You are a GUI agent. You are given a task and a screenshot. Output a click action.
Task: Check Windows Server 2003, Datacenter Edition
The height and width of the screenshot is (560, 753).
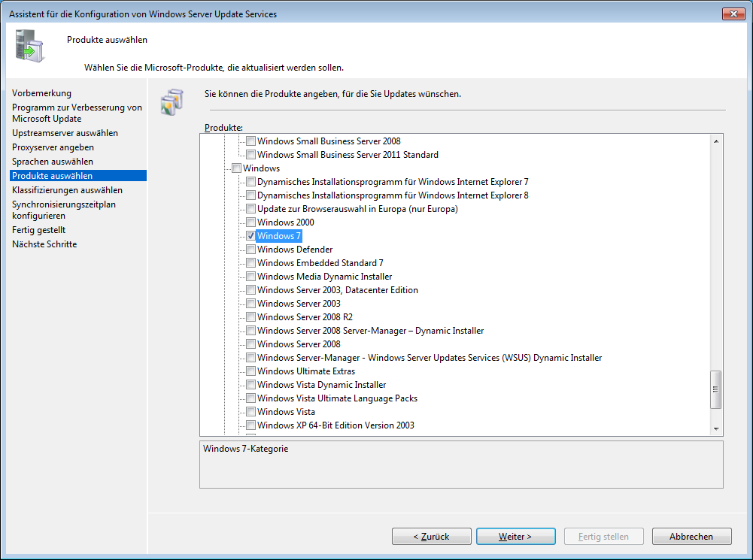pyautogui.click(x=250, y=290)
